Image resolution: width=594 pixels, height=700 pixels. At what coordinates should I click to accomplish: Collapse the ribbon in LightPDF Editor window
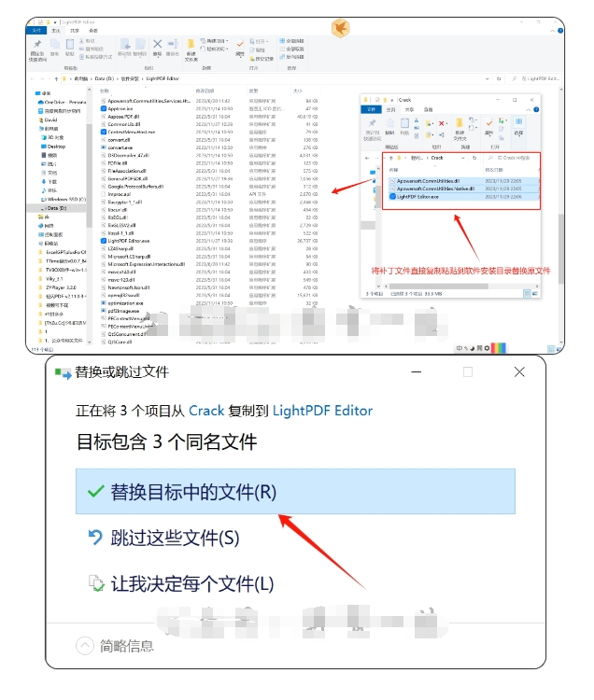click(553, 31)
